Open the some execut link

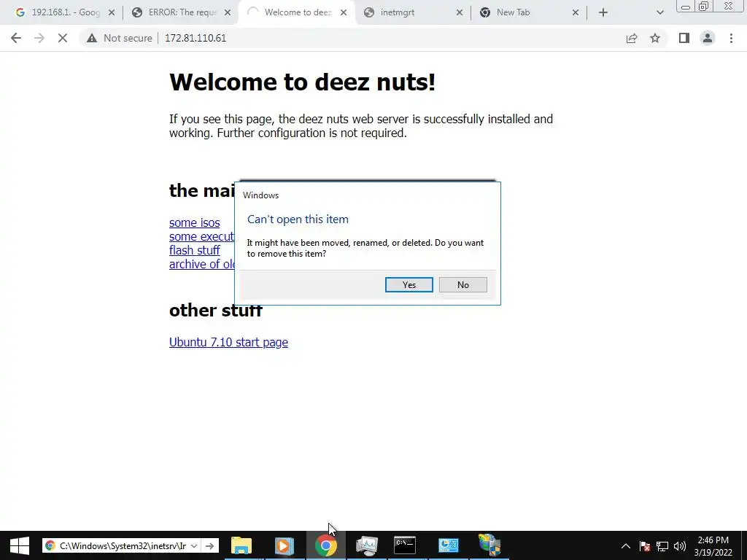(x=201, y=236)
